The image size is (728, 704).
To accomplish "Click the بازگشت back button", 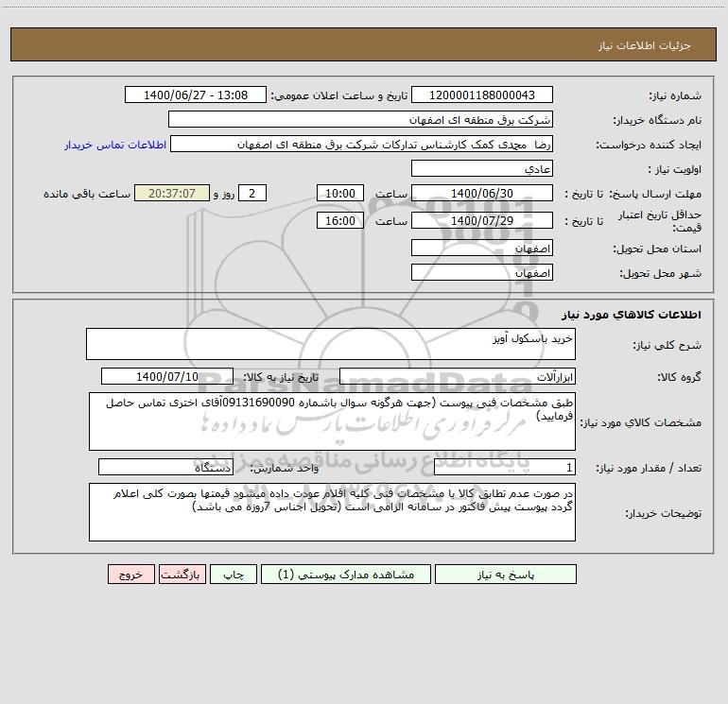I will point(182,574).
